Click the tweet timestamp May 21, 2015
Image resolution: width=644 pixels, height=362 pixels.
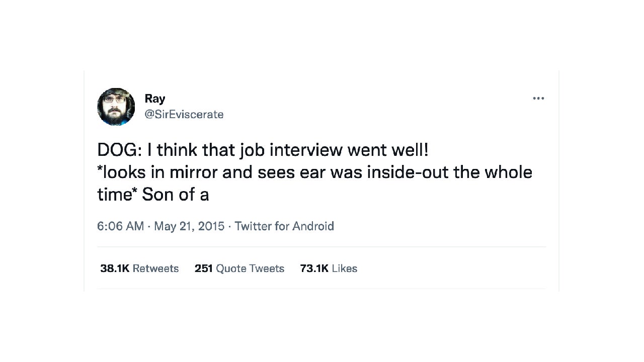pos(189,226)
